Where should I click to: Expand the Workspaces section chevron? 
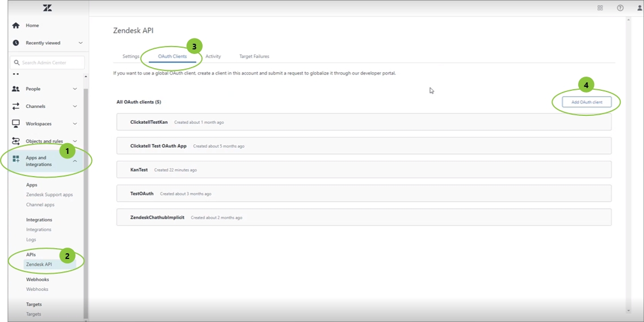click(x=75, y=124)
